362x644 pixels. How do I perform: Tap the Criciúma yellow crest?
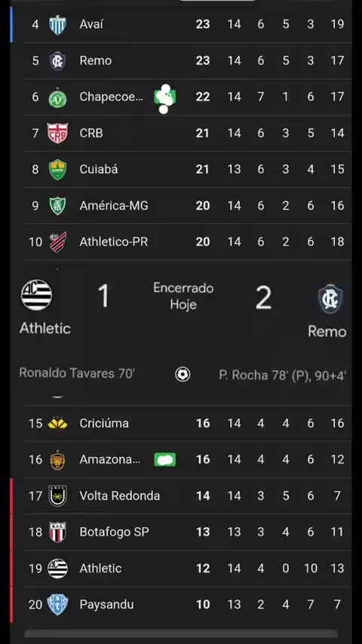coord(57,423)
